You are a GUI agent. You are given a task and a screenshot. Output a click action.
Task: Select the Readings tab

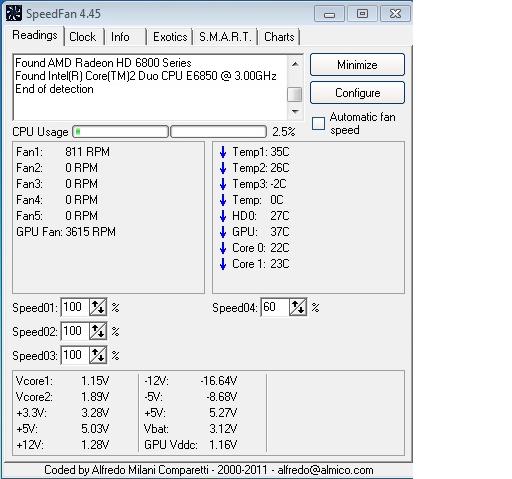pos(35,35)
